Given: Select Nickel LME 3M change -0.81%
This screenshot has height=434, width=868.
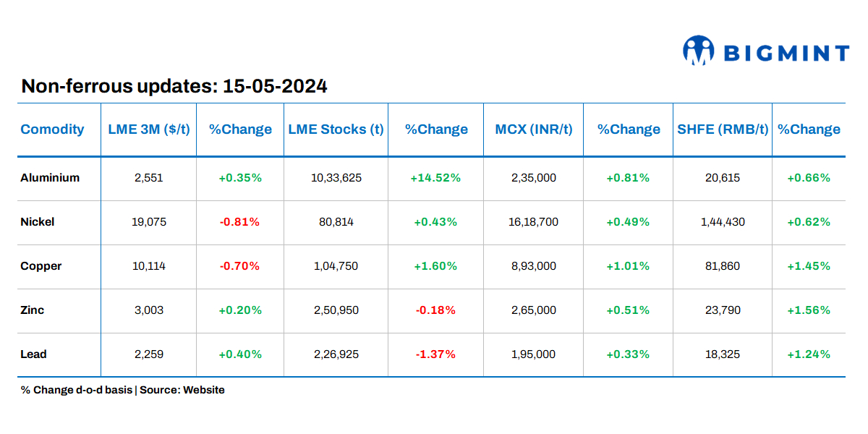Looking at the screenshot, I should tap(239, 222).
